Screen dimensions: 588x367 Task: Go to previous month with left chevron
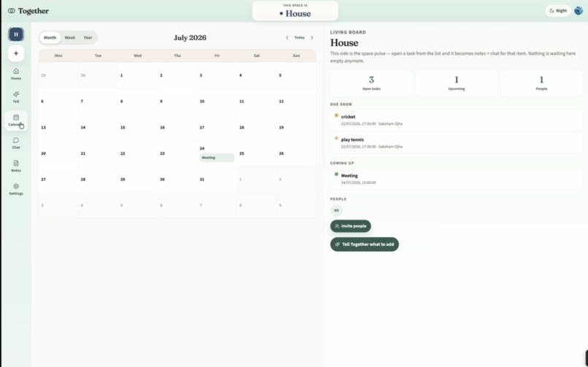point(287,37)
